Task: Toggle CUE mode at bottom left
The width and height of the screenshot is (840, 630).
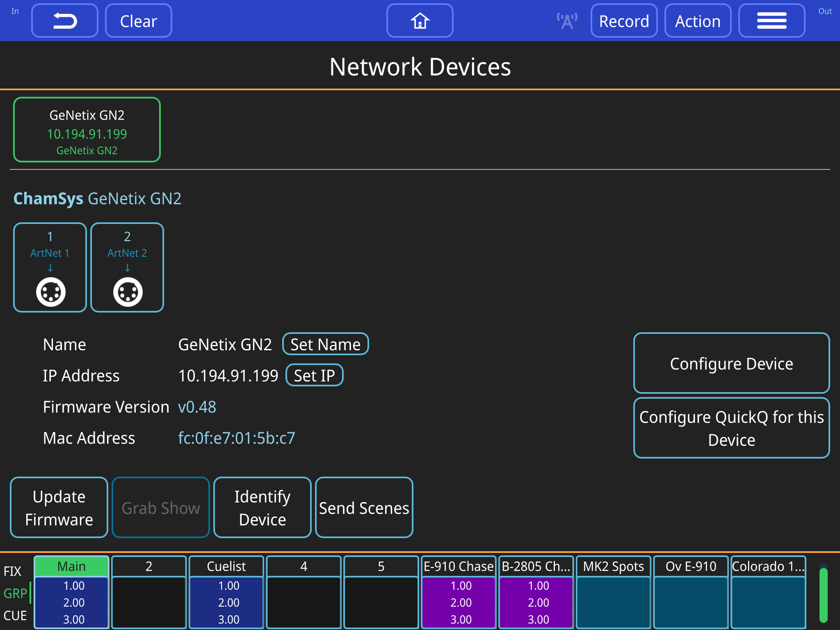Action: [x=16, y=615]
